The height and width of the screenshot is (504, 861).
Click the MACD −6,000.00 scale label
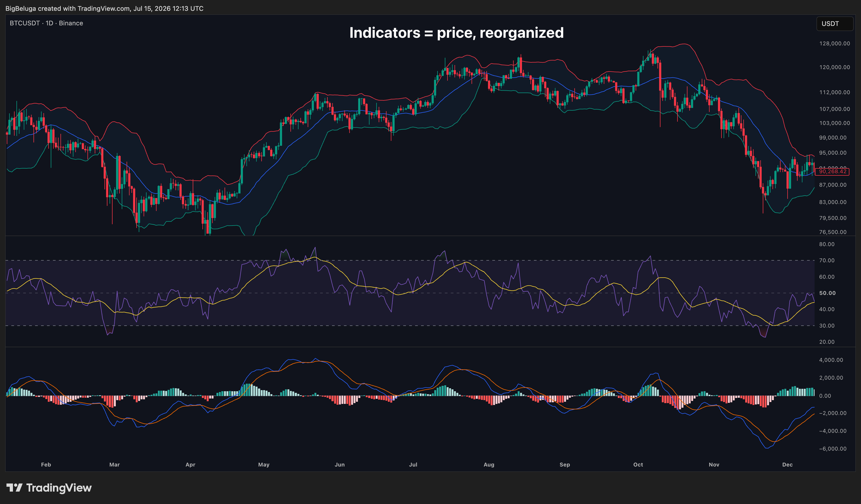click(x=833, y=449)
